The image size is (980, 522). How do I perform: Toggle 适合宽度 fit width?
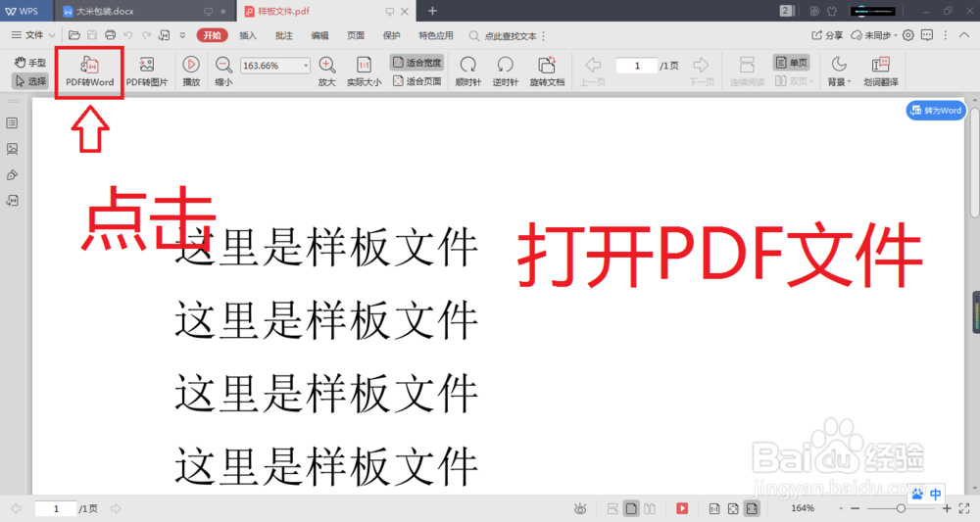416,63
